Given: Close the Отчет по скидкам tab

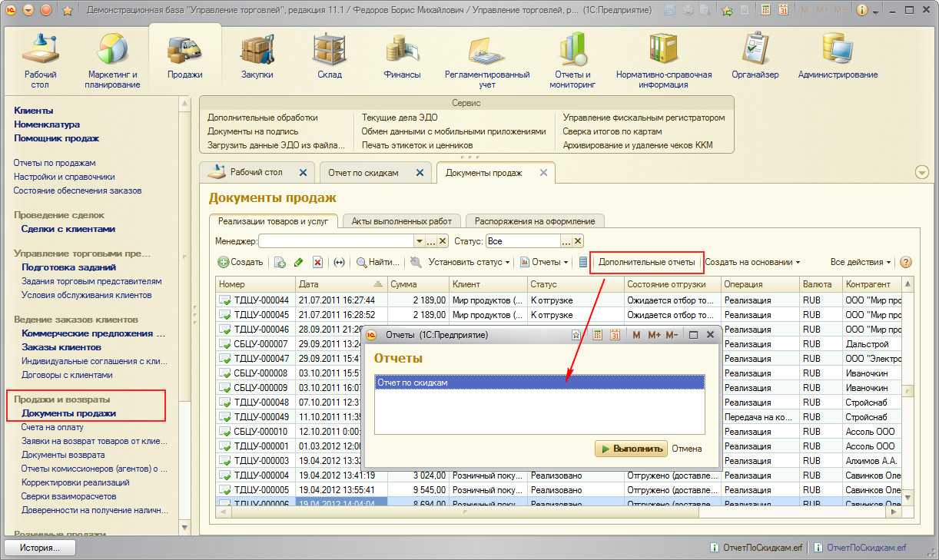Looking at the screenshot, I should (x=420, y=173).
